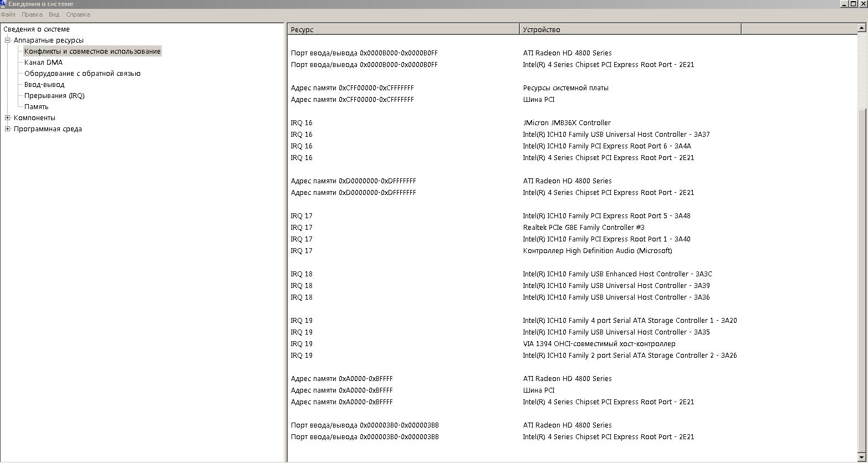Select Канал DMA in the tree

click(44, 63)
